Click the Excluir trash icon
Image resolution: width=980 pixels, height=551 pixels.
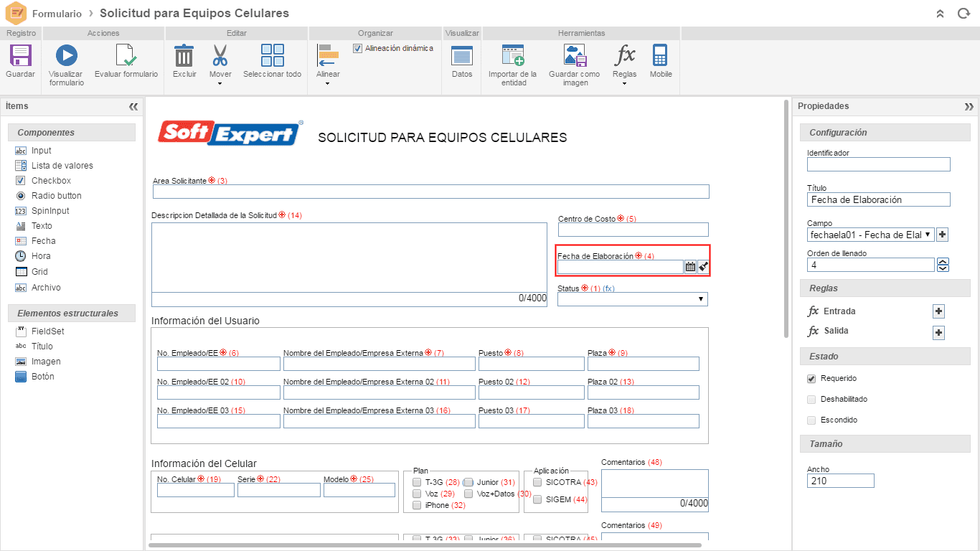[184, 55]
